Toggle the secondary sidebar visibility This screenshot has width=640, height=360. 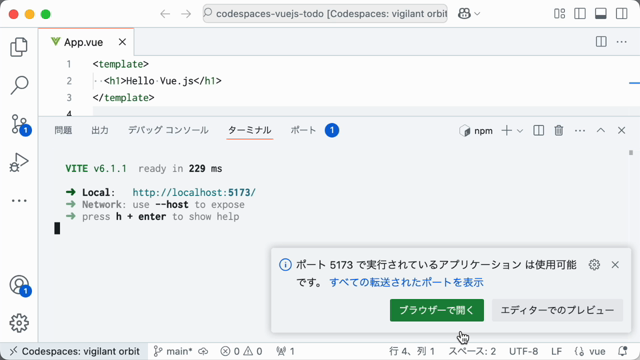622,14
